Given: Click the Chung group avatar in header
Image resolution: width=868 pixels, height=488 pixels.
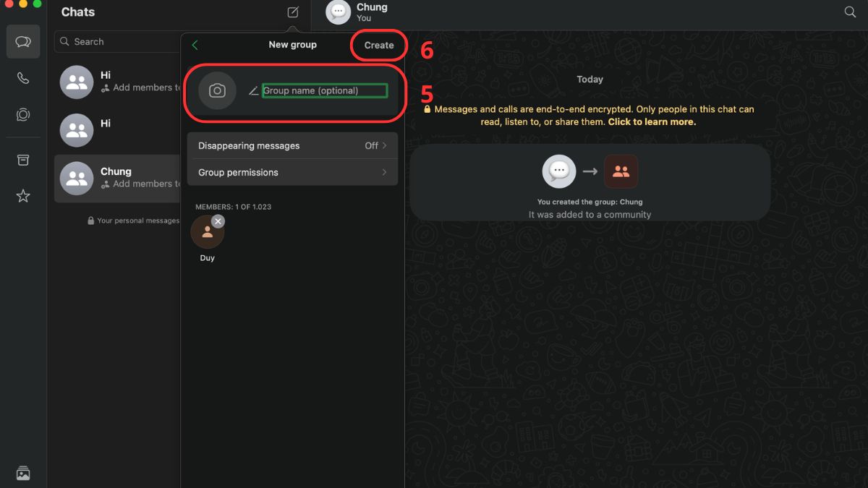Looking at the screenshot, I should pyautogui.click(x=338, y=12).
